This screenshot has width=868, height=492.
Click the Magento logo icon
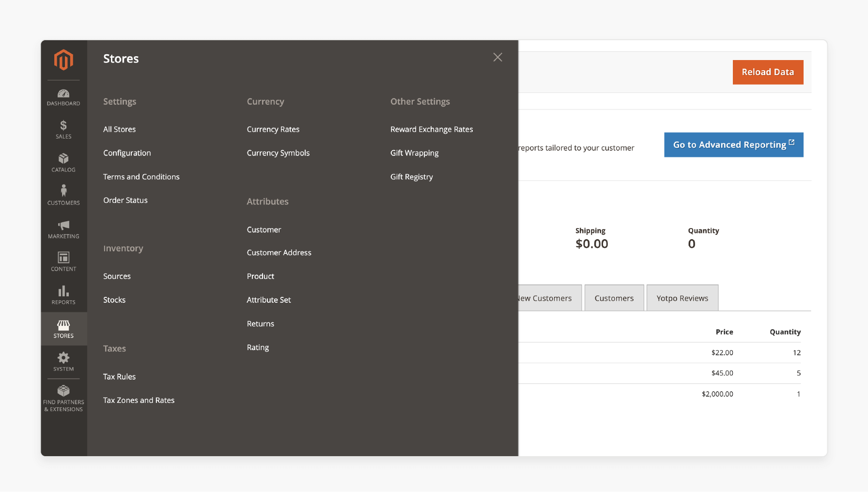pyautogui.click(x=63, y=60)
